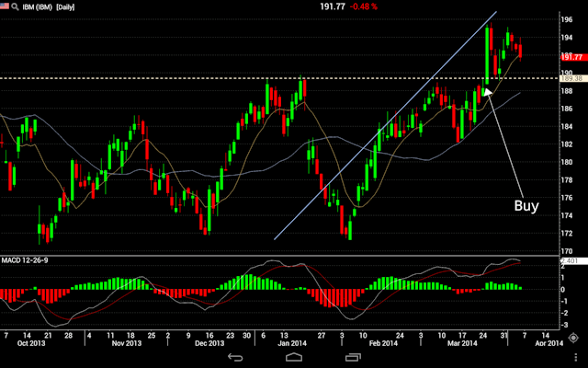Tap the MACD 12-26-9 indicator label
588x368 pixels.
coord(25,260)
